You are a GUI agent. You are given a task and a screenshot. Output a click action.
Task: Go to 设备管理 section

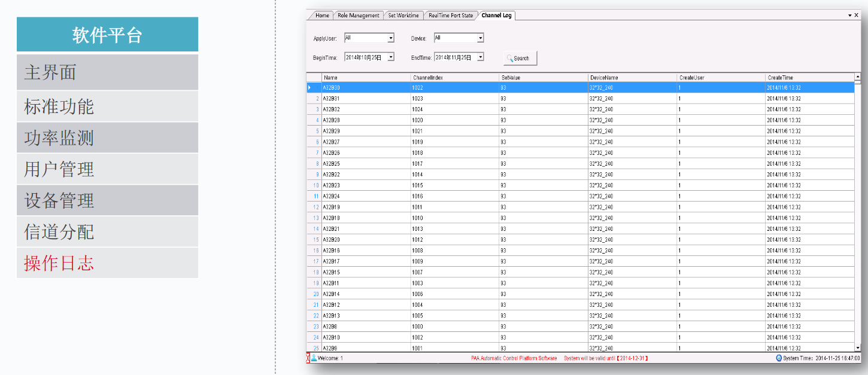[107, 200]
